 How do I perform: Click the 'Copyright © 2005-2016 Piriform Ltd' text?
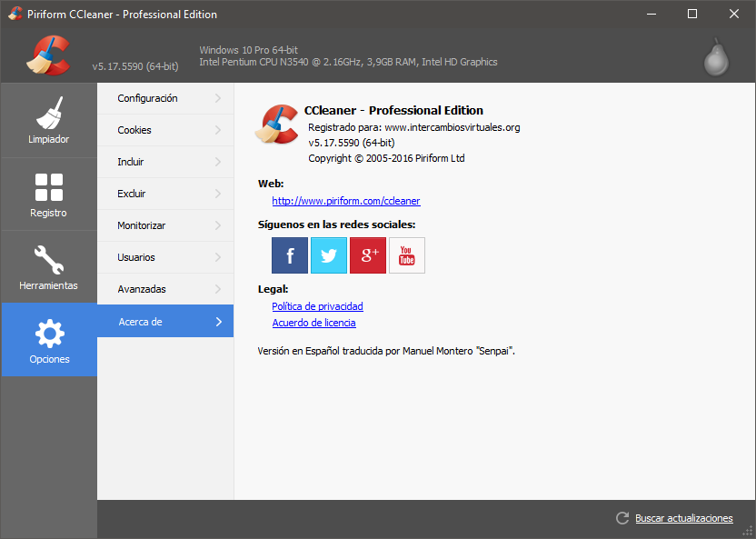(386, 159)
